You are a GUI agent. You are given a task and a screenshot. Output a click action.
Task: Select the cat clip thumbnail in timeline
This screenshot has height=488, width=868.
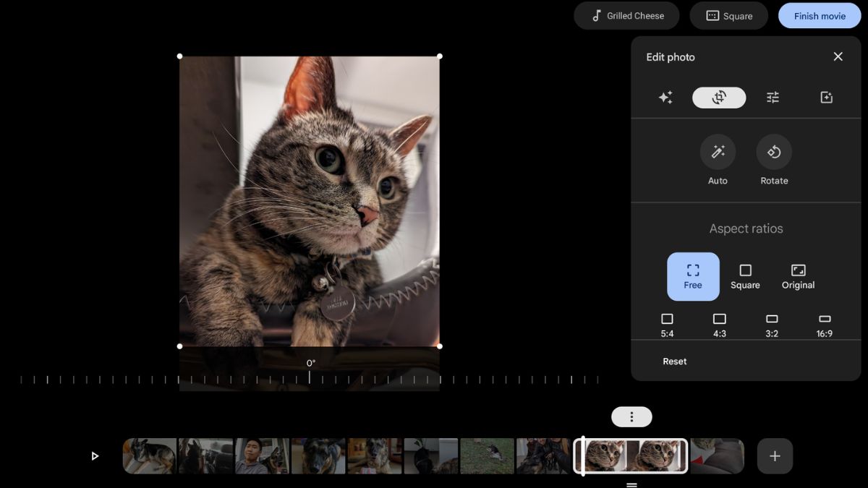[x=630, y=455]
